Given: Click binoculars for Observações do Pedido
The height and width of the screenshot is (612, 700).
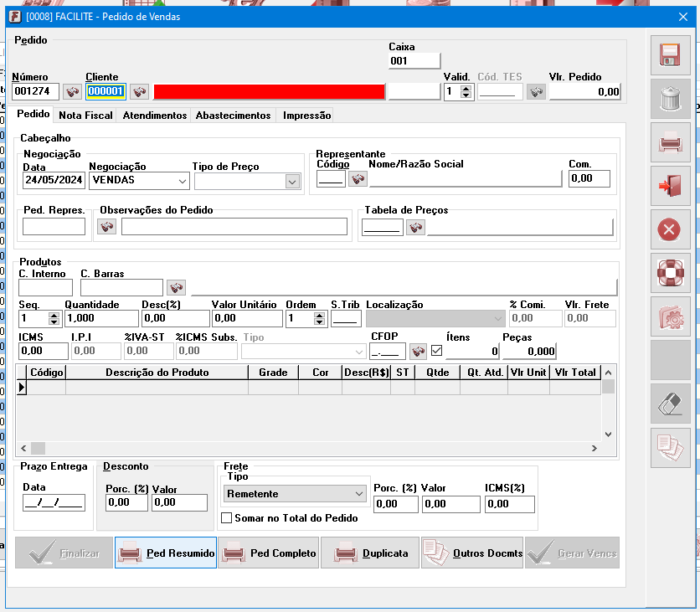Looking at the screenshot, I should pos(106,227).
